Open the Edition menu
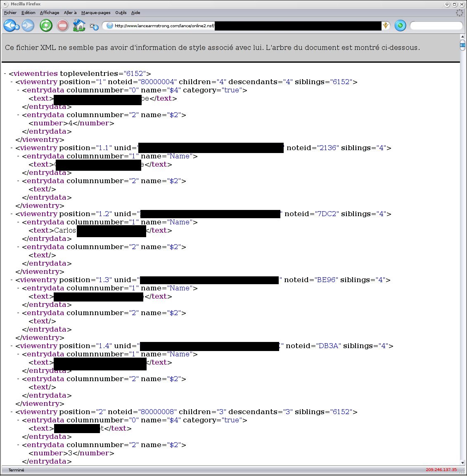The width and height of the screenshot is (467, 476). point(28,13)
